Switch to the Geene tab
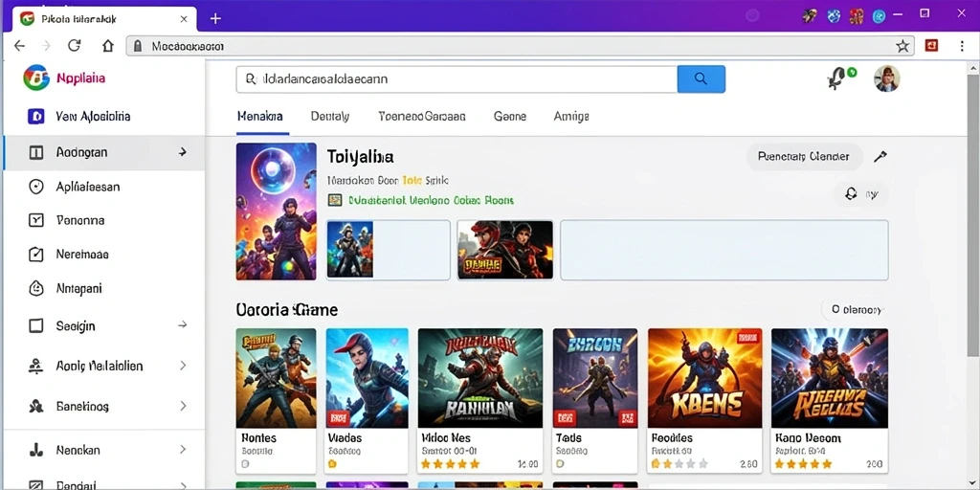980x490 pixels. click(510, 116)
